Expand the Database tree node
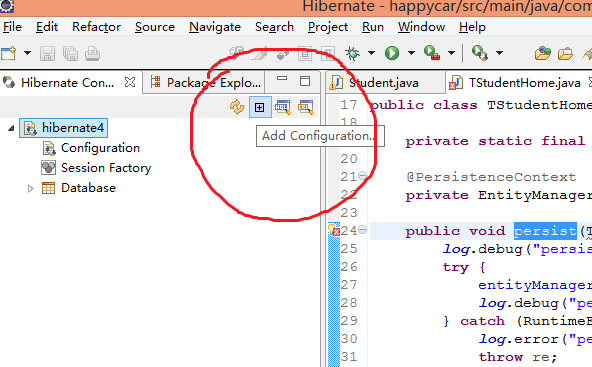592x367 pixels. (x=31, y=188)
